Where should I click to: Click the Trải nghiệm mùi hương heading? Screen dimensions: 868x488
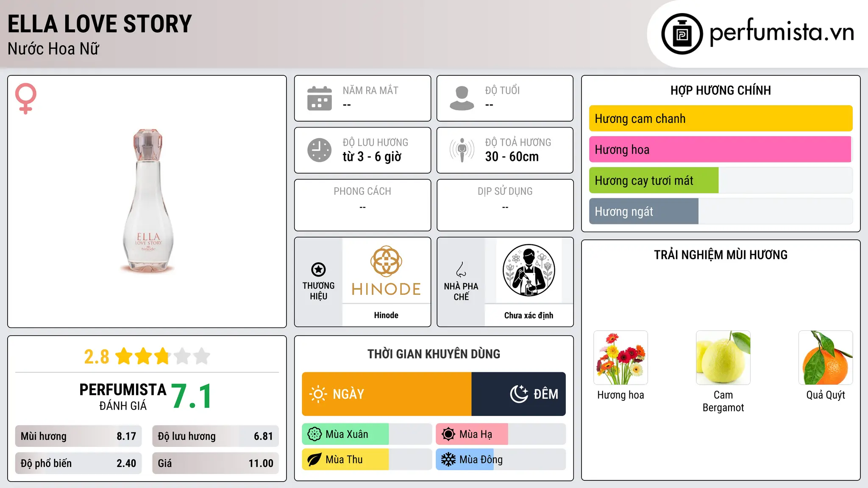[721, 255]
